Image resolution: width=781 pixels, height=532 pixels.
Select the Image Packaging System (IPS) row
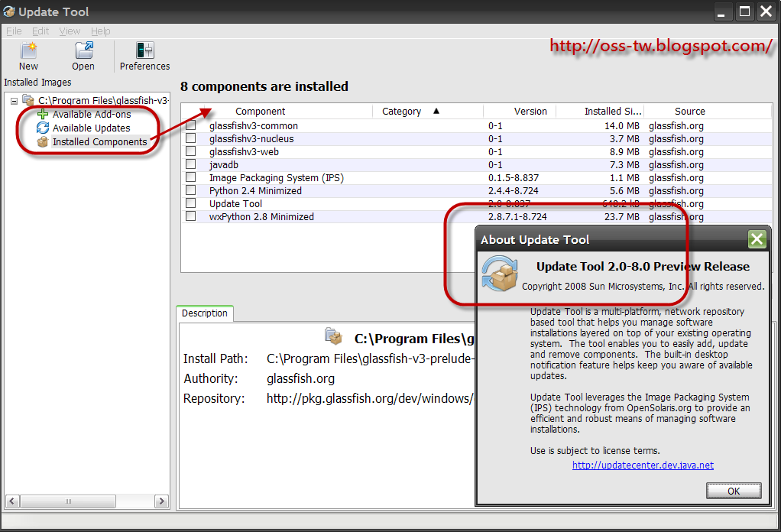(476, 178)
